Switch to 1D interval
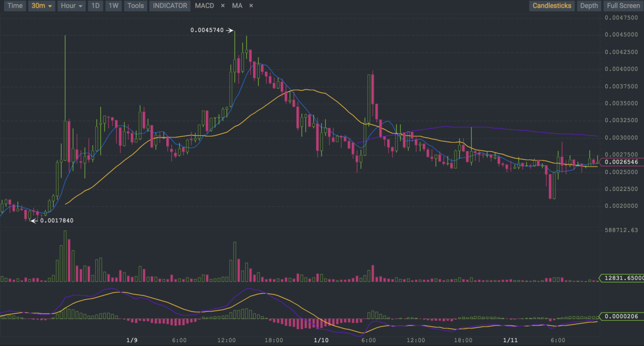Image resolution: width=644 pixels, height=346 pixels. [x=95, y=6]
